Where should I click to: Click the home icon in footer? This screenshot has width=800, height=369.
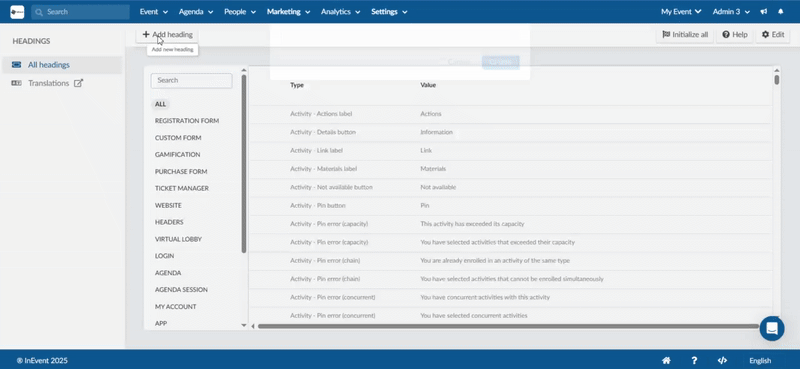coord(666,360)
